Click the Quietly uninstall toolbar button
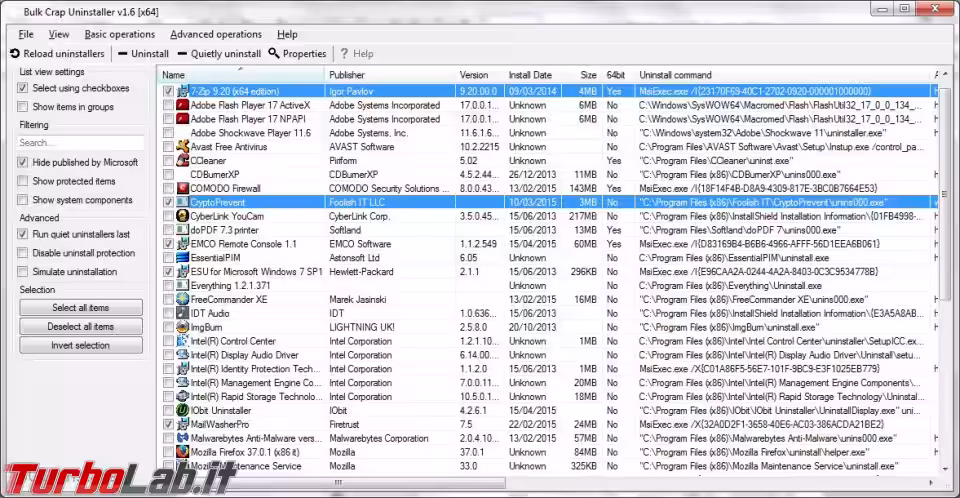 (x=219, y=54)
